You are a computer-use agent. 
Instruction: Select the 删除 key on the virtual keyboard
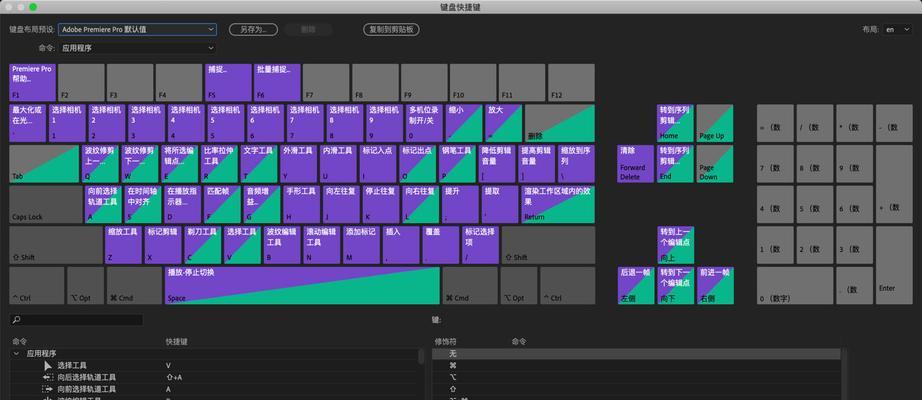[559, 123]
